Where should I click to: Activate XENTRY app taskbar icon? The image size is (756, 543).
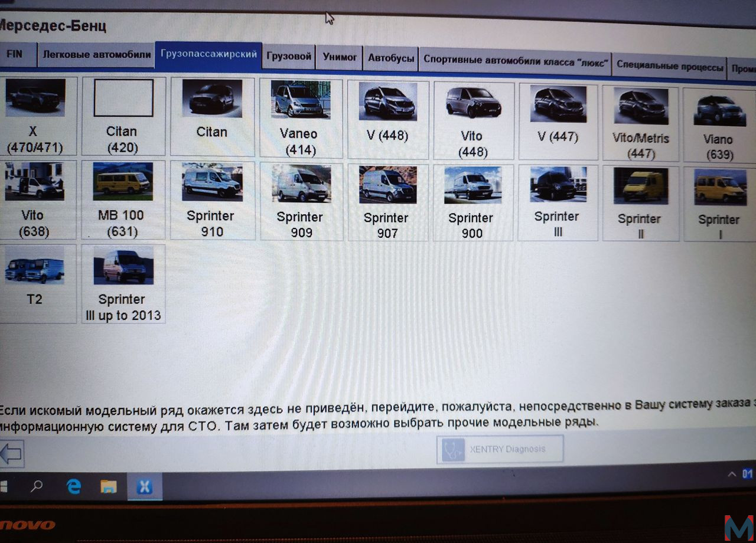point(145,487)
